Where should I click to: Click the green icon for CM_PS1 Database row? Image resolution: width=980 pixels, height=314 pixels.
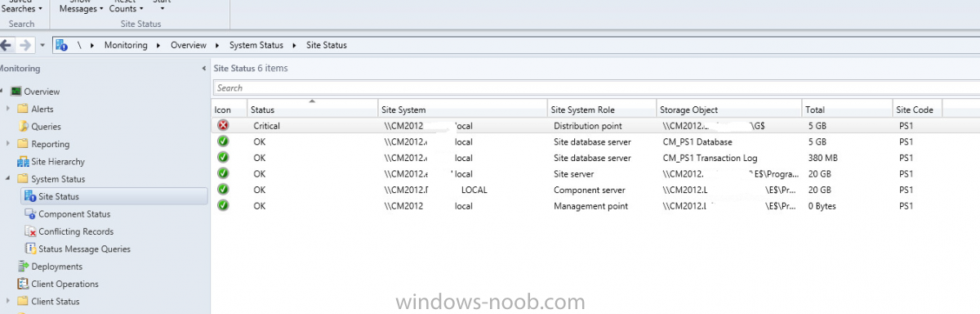pyautogui.click(x=223, y=141)
